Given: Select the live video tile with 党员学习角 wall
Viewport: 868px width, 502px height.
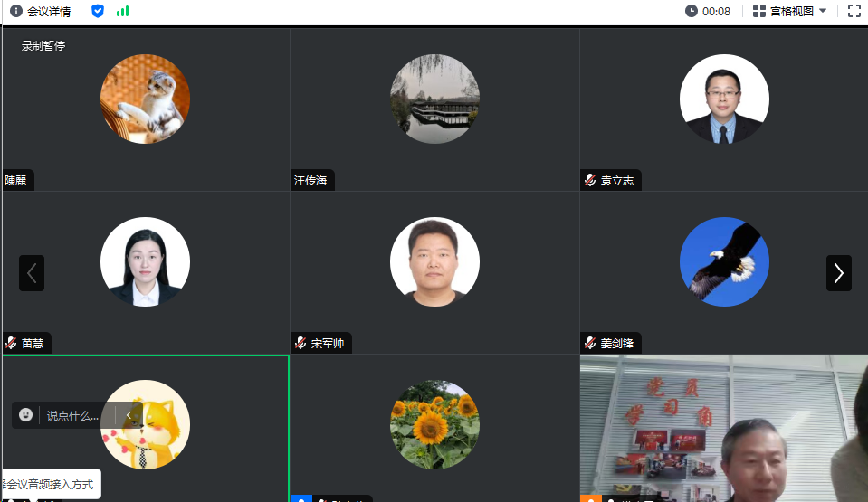Looking at the screenshot, I should [723, 429].
